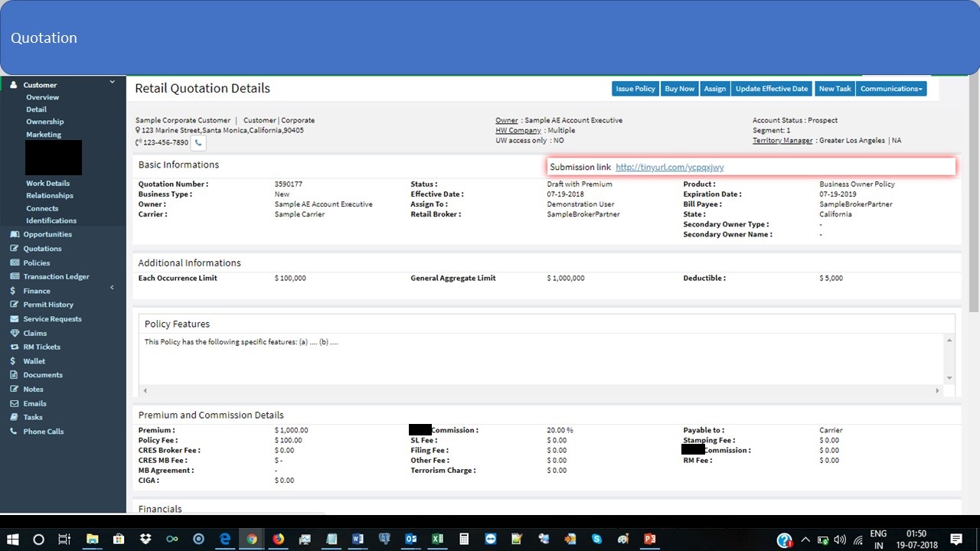Click the Wallet dollar icon in sidebar
The width and height of the screenshot is (980, 551).
click(x=14, y=361)
